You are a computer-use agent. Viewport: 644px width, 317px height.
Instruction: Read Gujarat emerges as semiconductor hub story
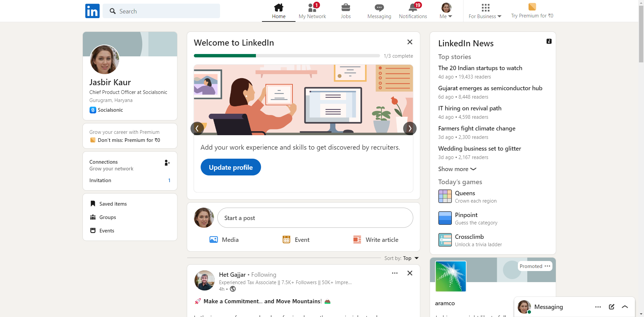click(x=490, y=88)
